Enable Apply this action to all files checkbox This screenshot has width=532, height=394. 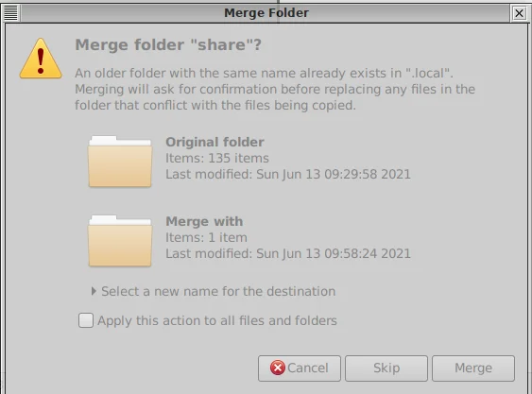pos(86,320)
